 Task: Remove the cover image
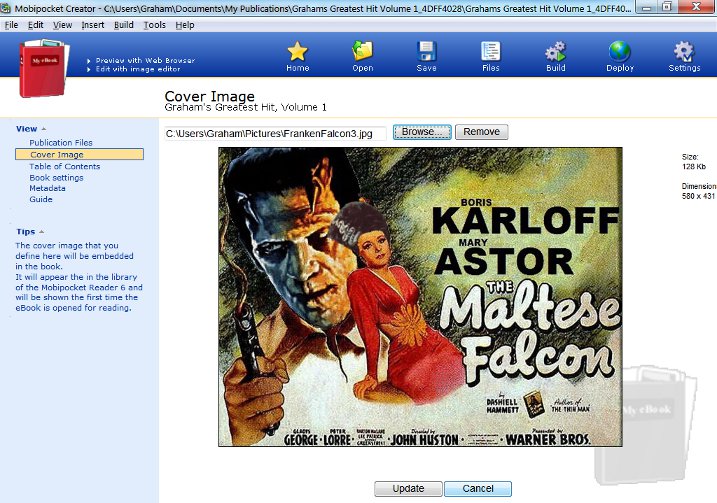coord(482,132)
